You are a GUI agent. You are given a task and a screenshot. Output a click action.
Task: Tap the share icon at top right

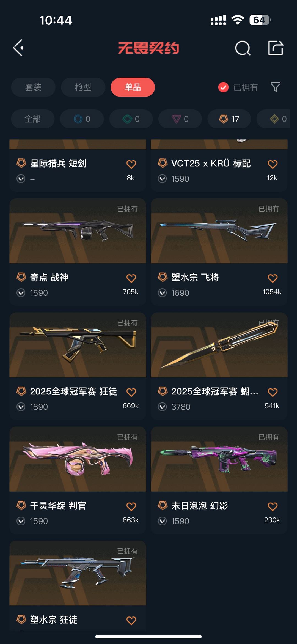pos(276,48)
